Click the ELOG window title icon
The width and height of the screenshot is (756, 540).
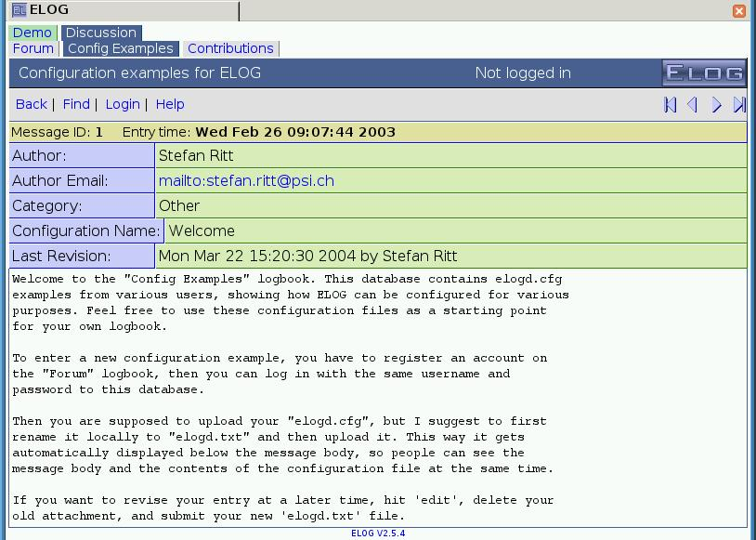[20, 9]
